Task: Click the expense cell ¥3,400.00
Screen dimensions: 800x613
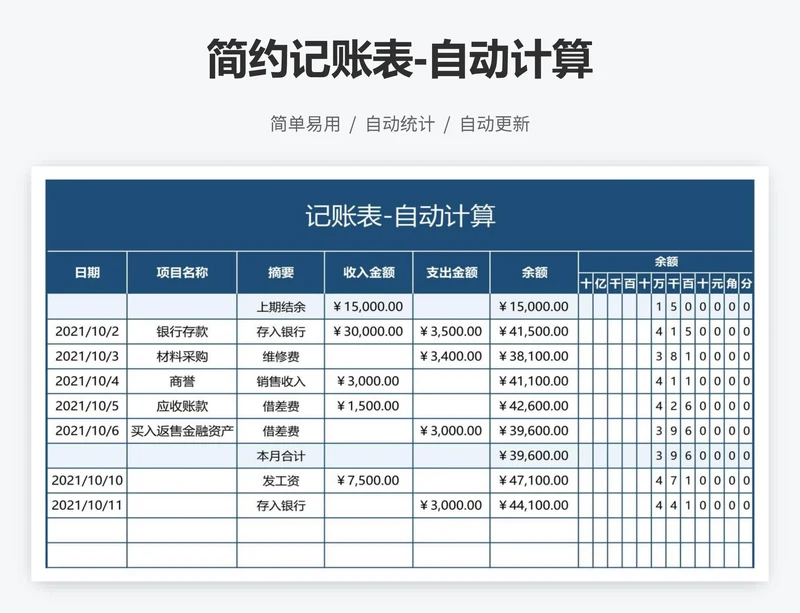Action: point(452,356)
